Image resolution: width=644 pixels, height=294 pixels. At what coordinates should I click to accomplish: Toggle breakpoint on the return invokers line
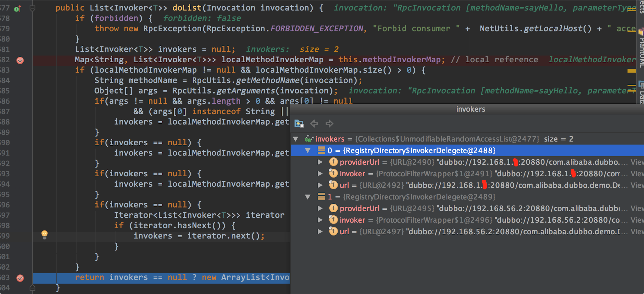[x=20, y=278]
